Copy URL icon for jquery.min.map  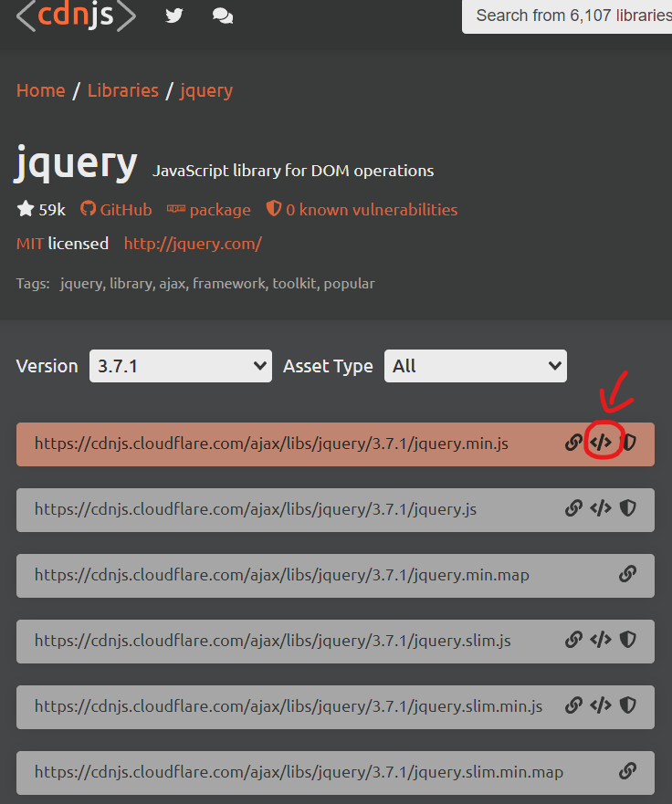(x=627, y=574)
